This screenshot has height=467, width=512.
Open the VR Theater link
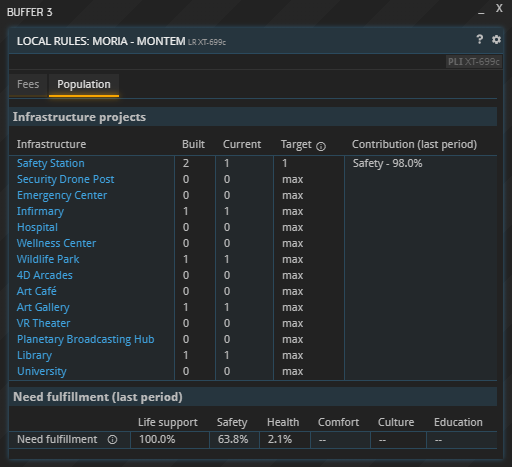44,323
